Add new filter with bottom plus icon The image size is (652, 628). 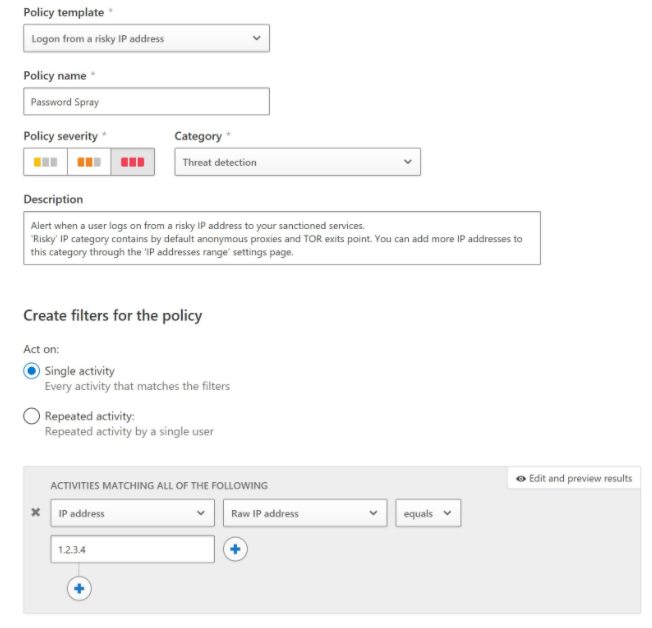[x=79, y=588]
